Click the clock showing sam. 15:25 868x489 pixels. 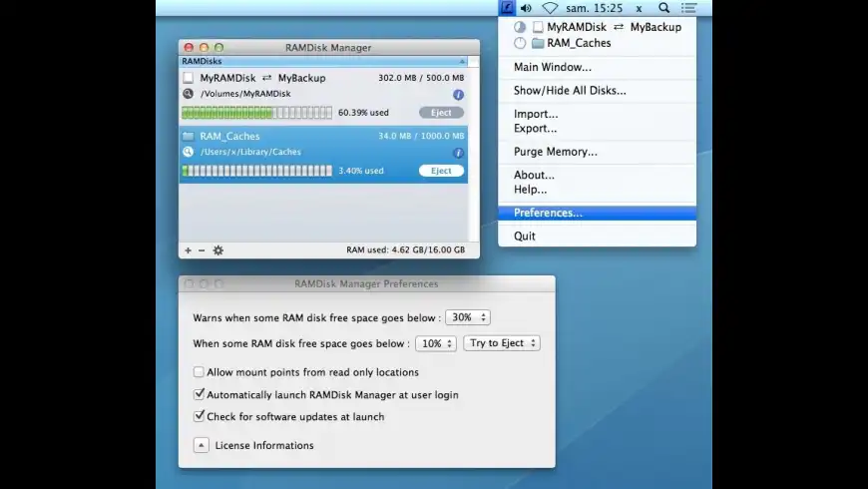click(594, 8)
